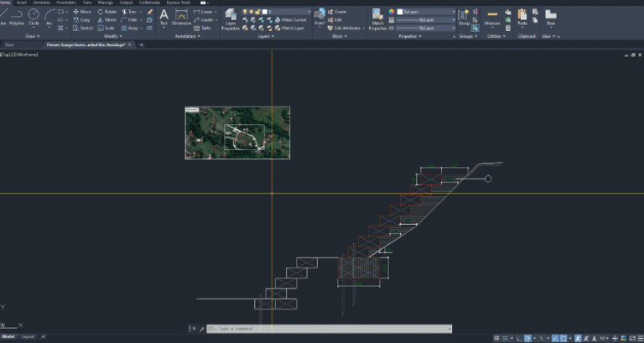Click Match Properties tool
Screen dimensions: 644x343
tap(377, 19)
